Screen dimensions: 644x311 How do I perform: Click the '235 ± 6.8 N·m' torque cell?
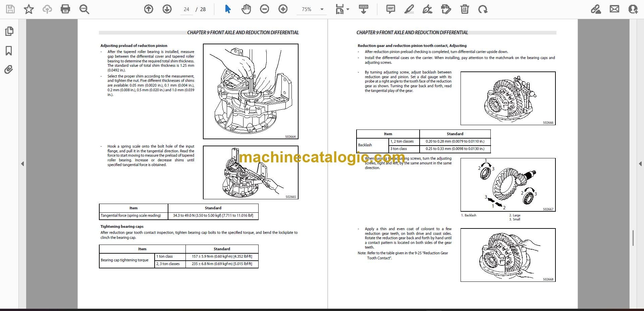(222, 264)
